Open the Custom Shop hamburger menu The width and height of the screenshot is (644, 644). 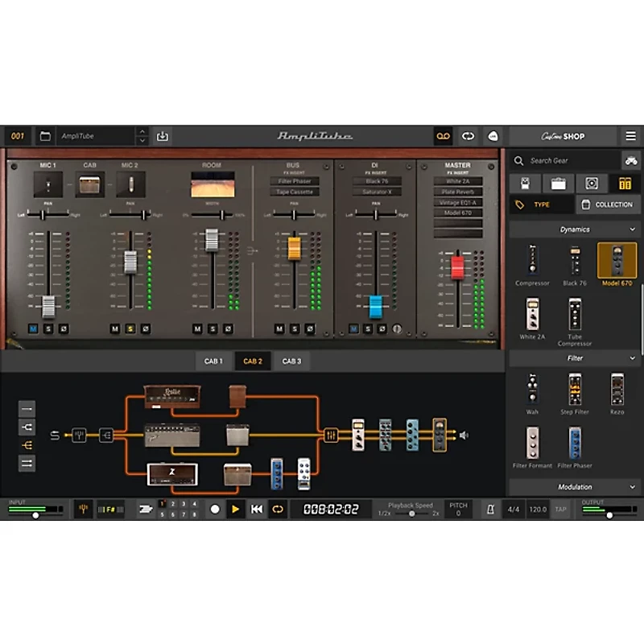tap(631, 136)
